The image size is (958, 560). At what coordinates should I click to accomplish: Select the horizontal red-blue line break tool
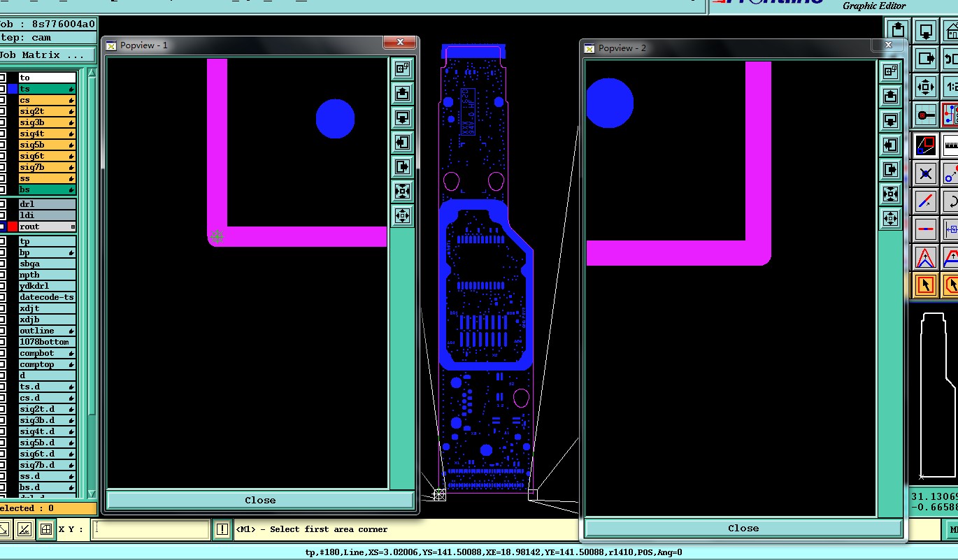click(x=926, y=229)
